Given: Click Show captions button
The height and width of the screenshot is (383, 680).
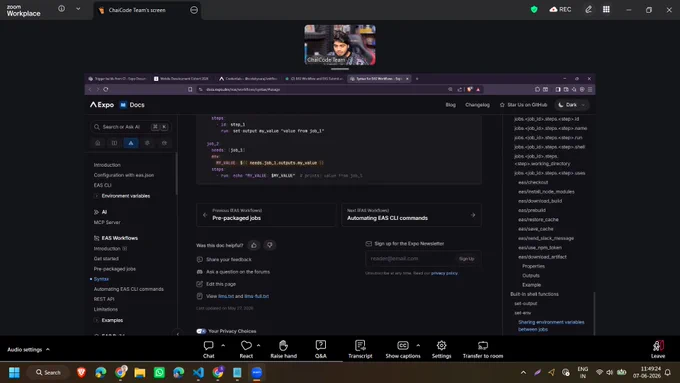Looking at the screenshot, I should (403, 349).
